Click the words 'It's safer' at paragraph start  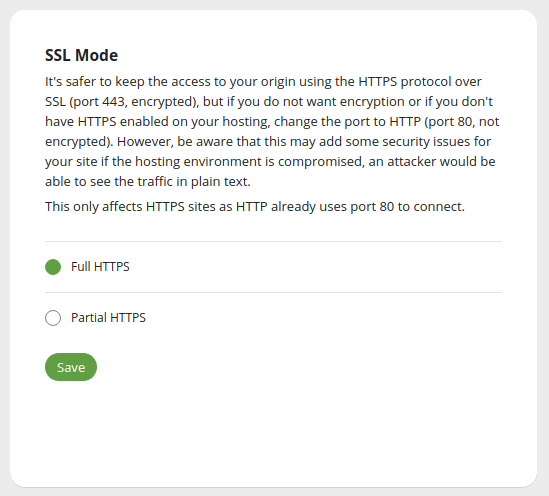click(x=70, y=82)
